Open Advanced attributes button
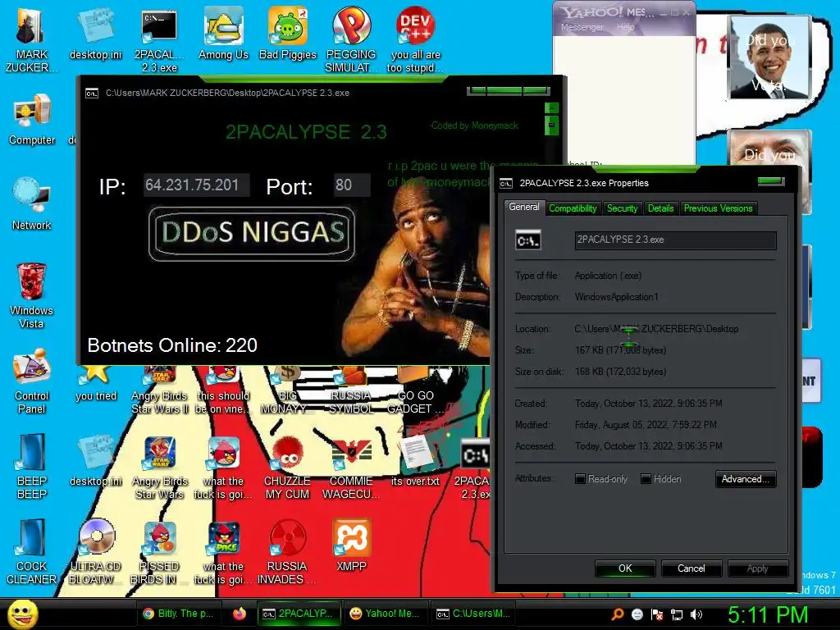 745,479
